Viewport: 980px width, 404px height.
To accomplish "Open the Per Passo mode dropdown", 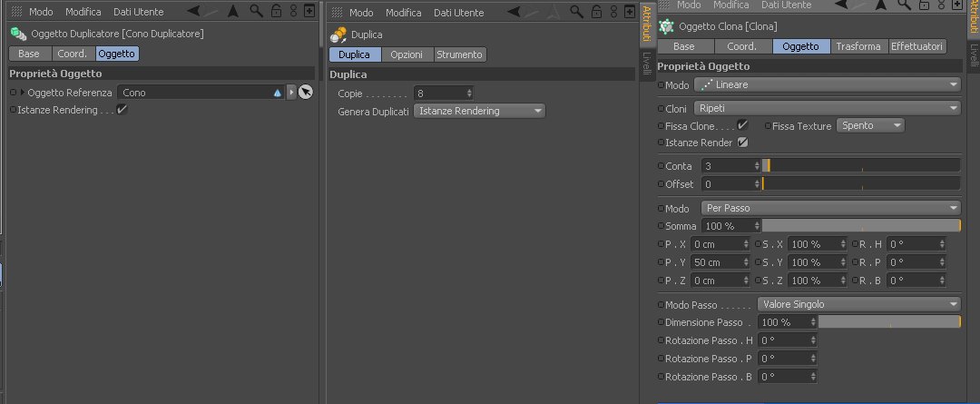I will (830, 208).
